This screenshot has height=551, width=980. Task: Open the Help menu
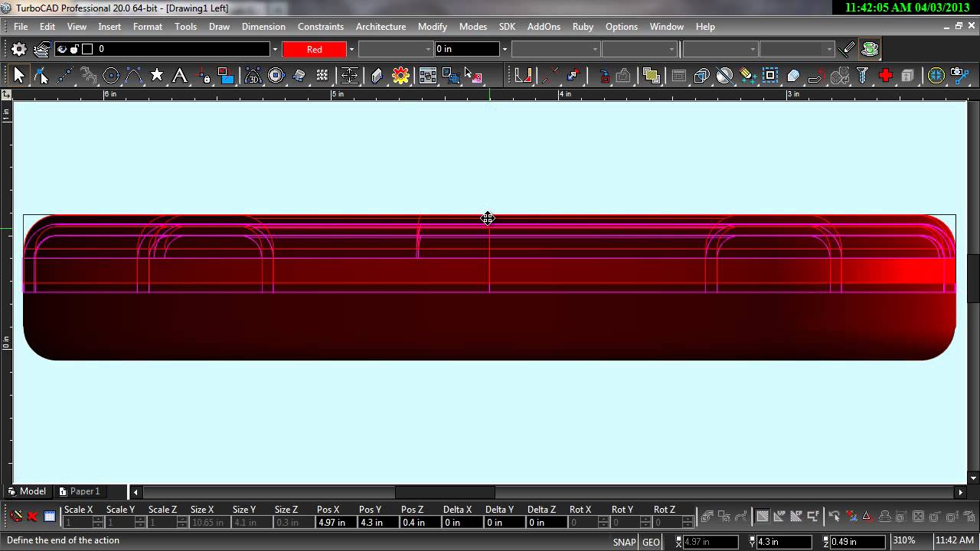705,26
